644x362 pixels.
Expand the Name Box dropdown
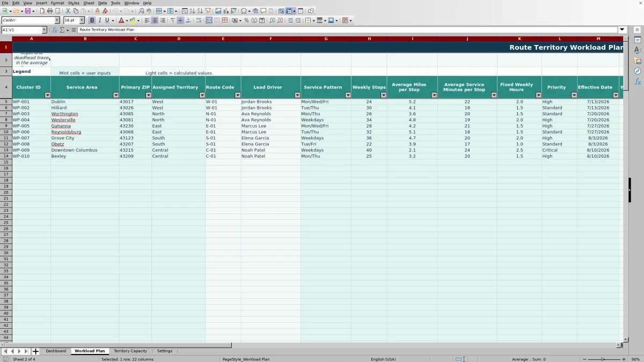pyautogui.click(x=44, y=30)
